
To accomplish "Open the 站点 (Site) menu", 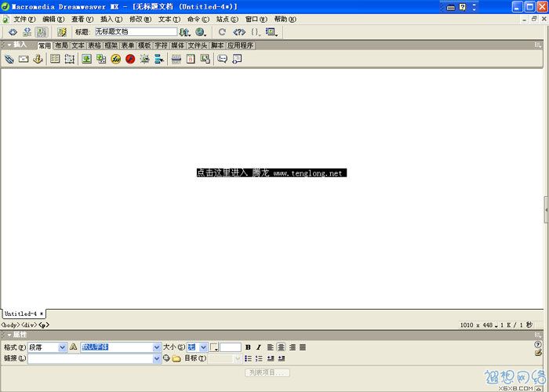I will (227, 20).
